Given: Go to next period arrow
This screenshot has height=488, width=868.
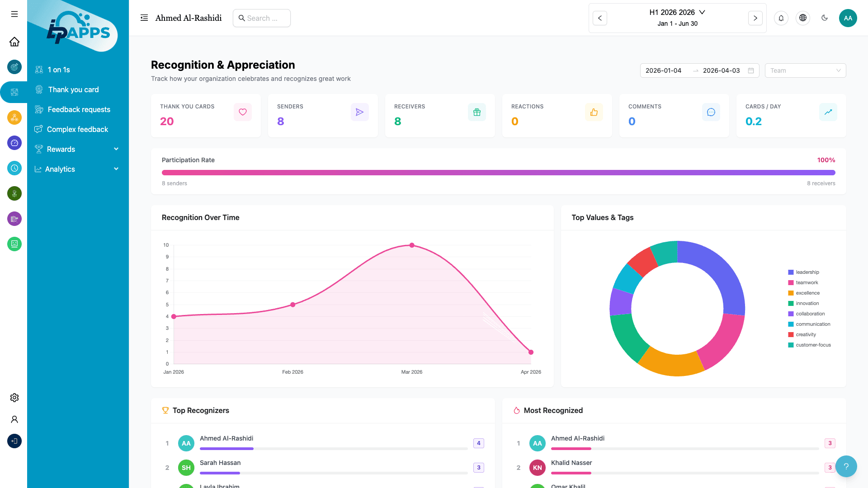Looking at the screenshot, I should [x=755, y=18].
